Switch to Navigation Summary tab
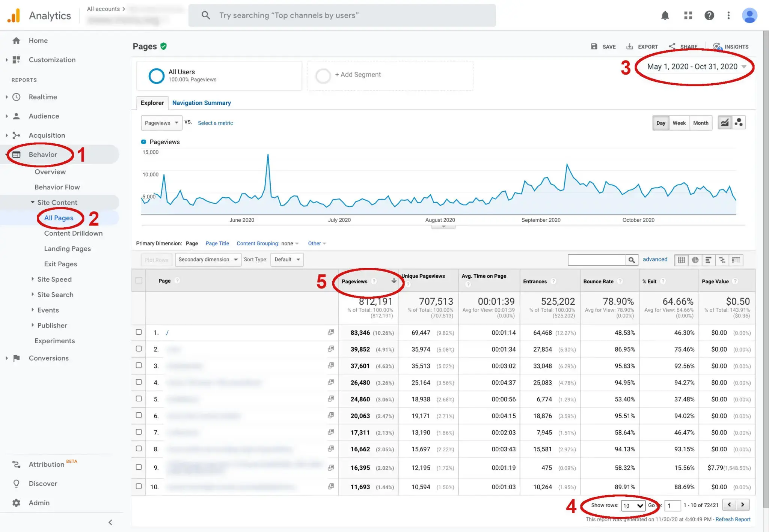 click(x=201, y=103)
